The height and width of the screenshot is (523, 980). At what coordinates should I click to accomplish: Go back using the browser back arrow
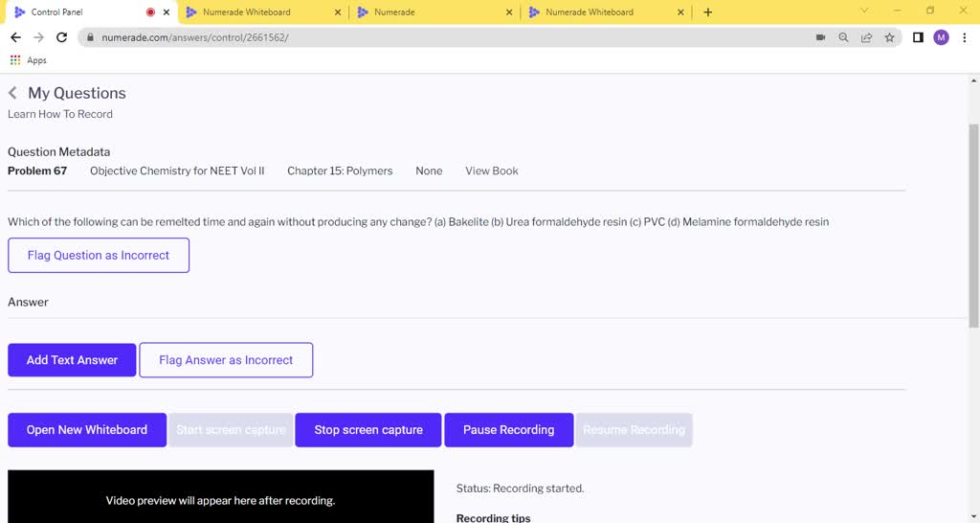[x=15, y=37]
